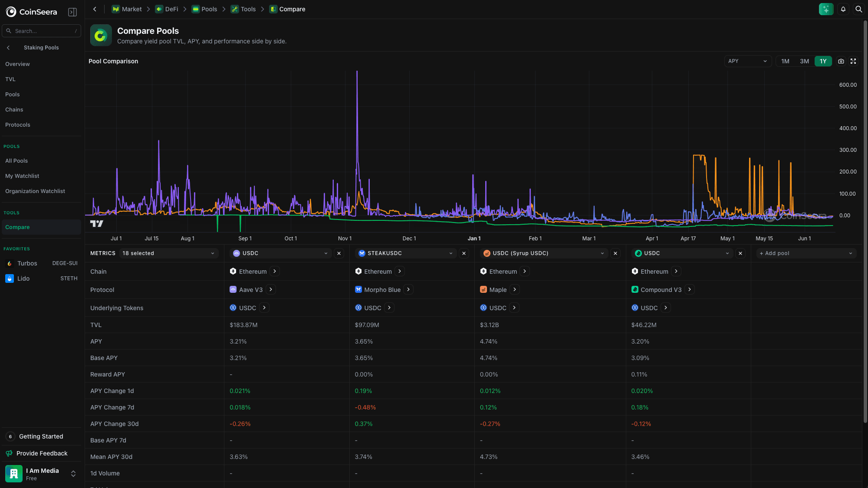This screenshot has height=488, width=868.
Task: Select the 1M time range
Action: [785, 61]
